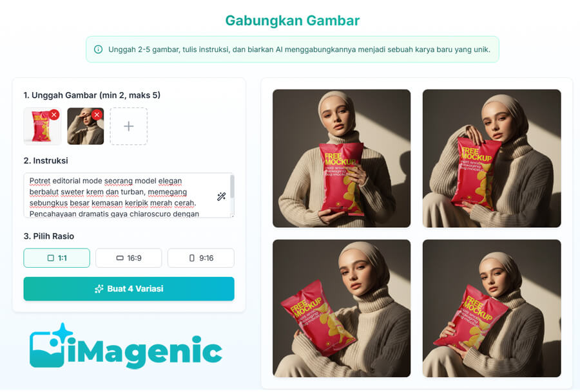580x392 pixels.
Task: Open the top-left generated variation
Action: pos(342,158)
